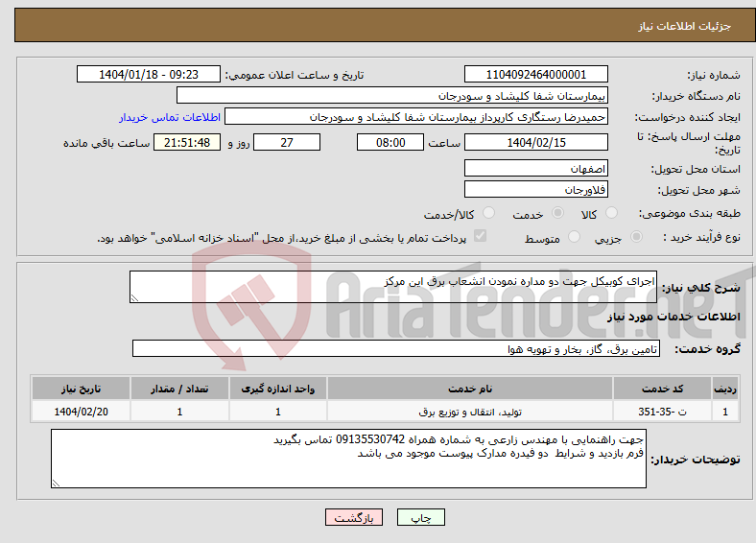The height and width of the screenshot is (543, 756).
Task: Click the buyer organization name field
Action: [x=392, y=96]
